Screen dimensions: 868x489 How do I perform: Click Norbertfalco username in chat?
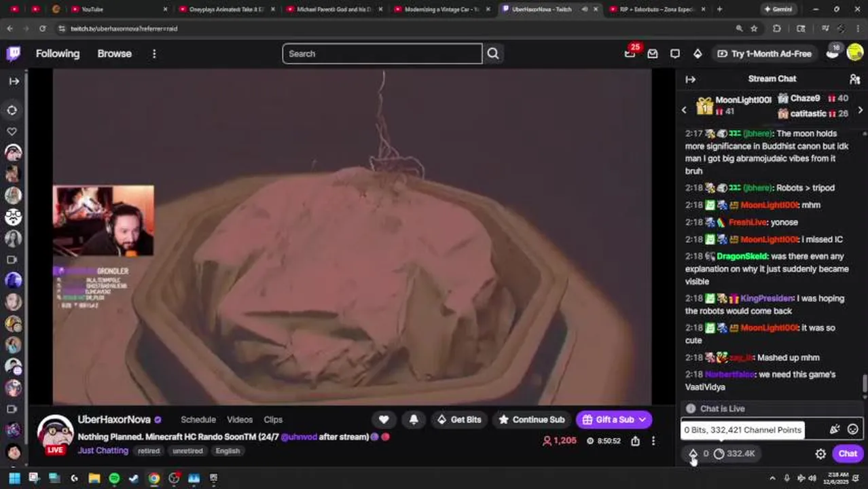tap(729, 374)
